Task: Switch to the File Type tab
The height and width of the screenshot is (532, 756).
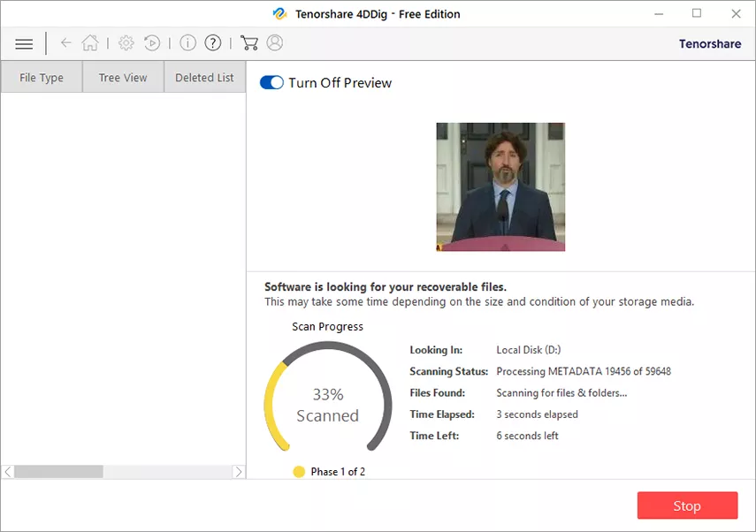Action: (42, 78)
